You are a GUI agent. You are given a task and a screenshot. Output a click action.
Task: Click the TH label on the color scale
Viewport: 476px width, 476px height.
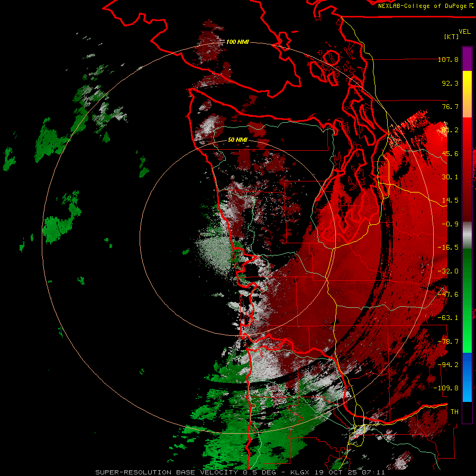pos(454,412)
